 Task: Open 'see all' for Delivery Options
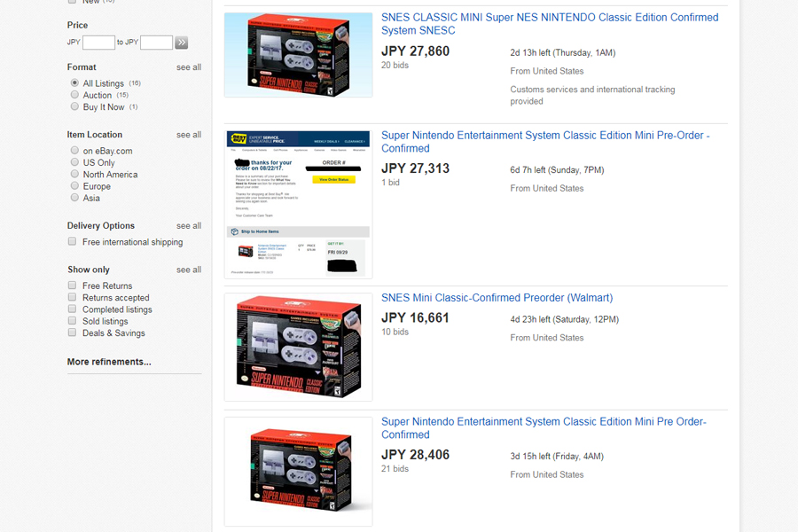189,226
